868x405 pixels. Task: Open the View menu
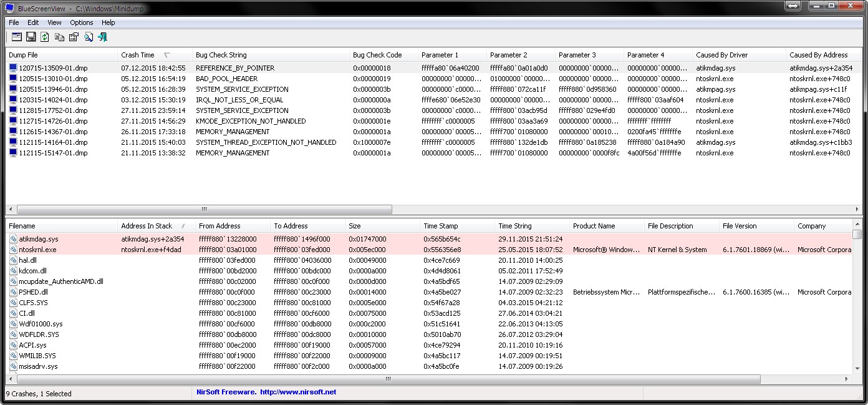(54, 22)
